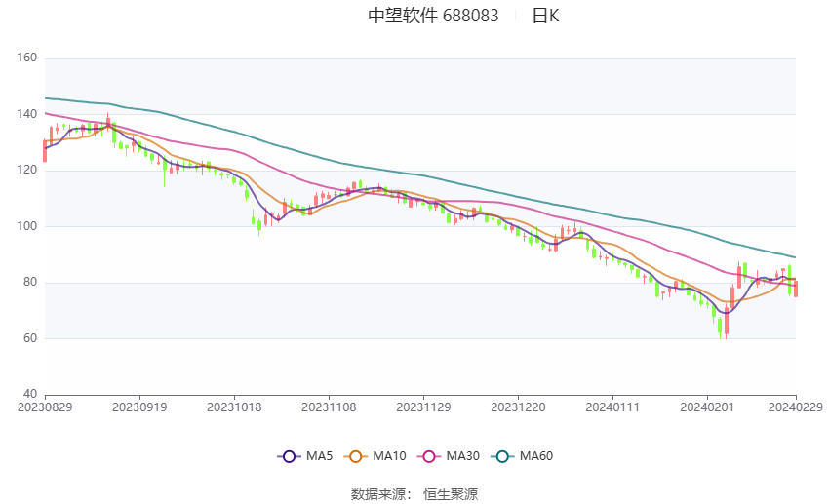Screen dimensions: 829x504
Task: Toggle the MA30 legend series
Action: coord(449,456)
